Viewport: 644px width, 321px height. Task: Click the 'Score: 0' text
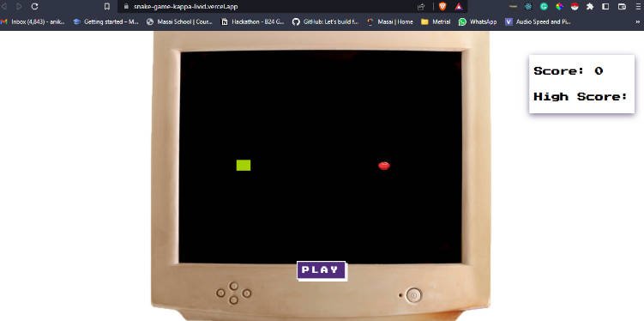click(x=569, y=71)
